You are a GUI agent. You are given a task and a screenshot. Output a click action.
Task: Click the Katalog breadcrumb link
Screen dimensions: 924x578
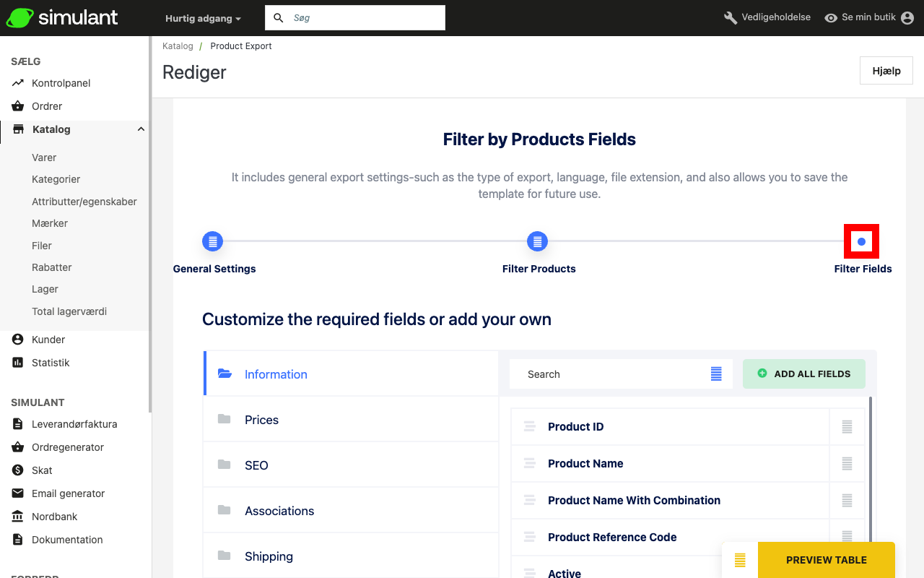178,46
